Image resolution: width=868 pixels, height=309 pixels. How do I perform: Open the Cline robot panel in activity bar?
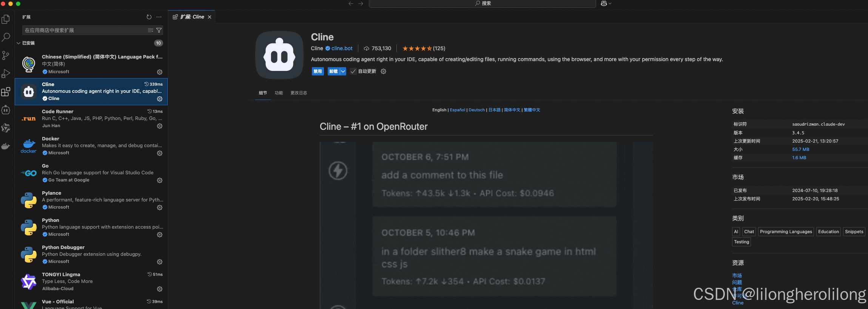(6, 110)
